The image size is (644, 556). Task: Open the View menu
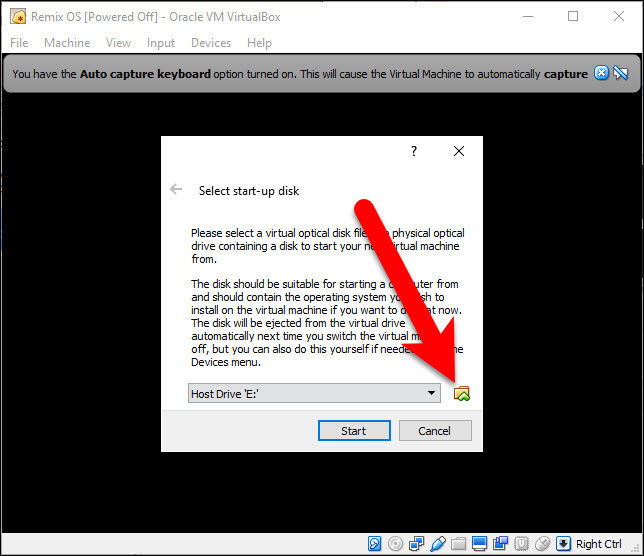click(x=118, y=43)
